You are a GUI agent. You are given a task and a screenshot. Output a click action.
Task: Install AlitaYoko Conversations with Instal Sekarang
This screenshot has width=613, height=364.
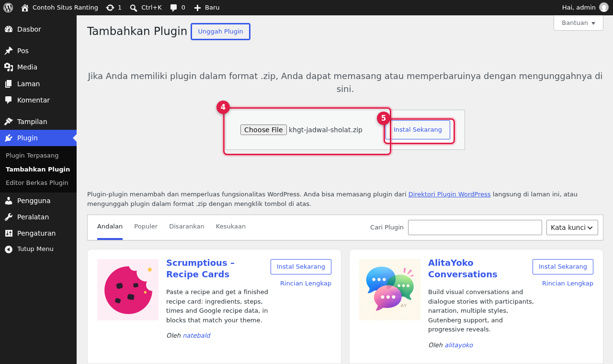(x=563, y=267)
